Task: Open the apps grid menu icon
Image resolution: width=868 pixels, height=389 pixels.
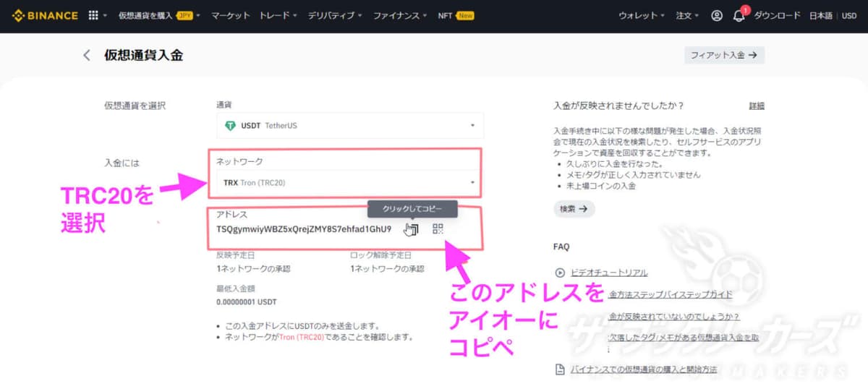Action: [93, 15]
